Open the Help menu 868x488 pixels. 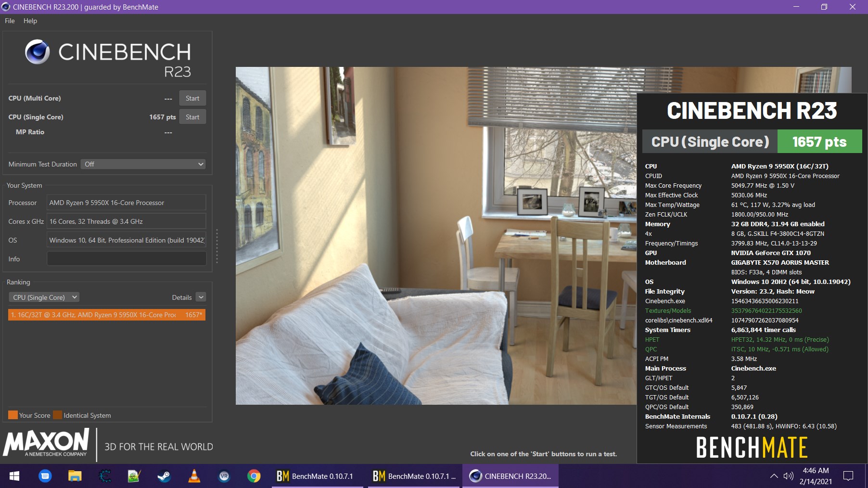click(30, 21)
